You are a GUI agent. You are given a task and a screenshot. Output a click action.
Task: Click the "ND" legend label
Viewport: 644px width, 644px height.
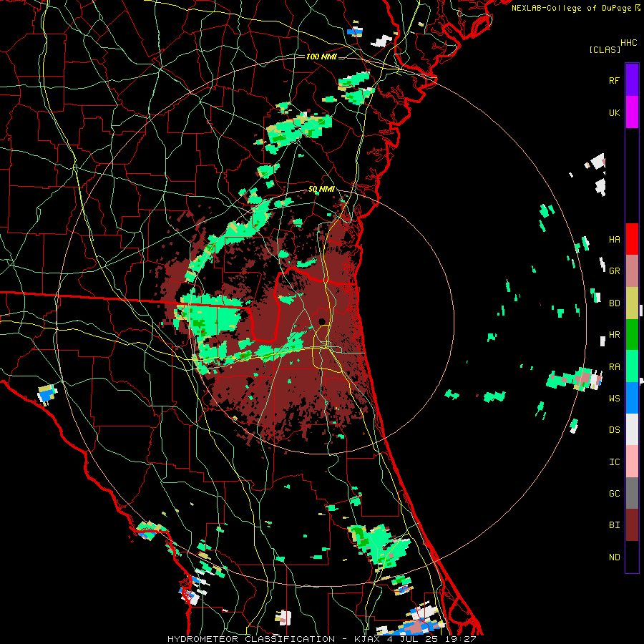[x=614, y=557]
